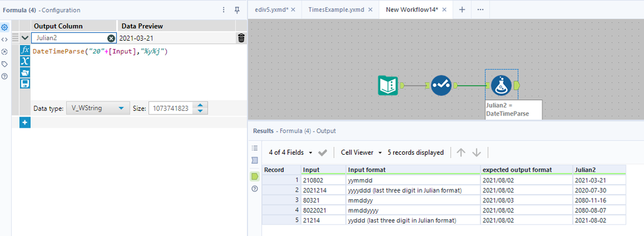
Task: Grab the expression row reorder handle
Action: (15, 38)
